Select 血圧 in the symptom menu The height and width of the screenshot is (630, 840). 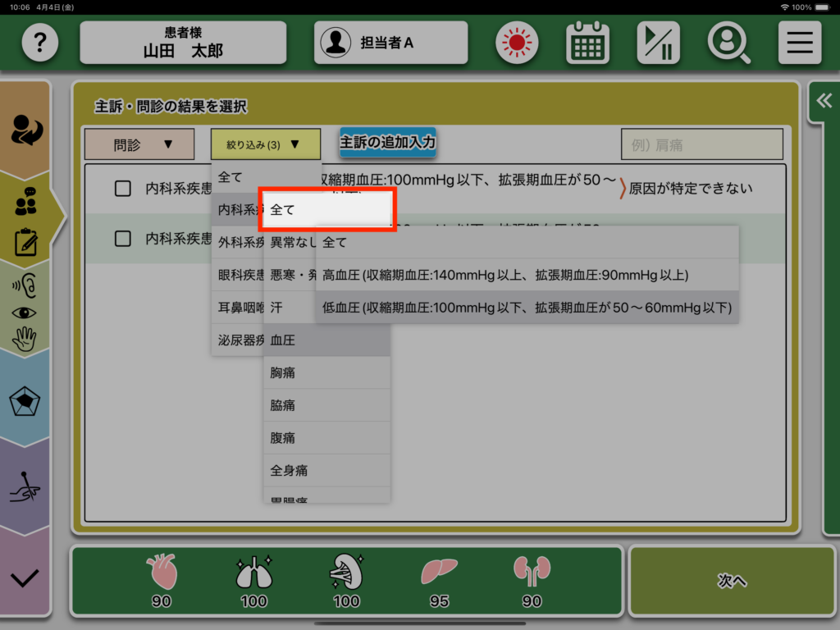(x=326, y=340)
